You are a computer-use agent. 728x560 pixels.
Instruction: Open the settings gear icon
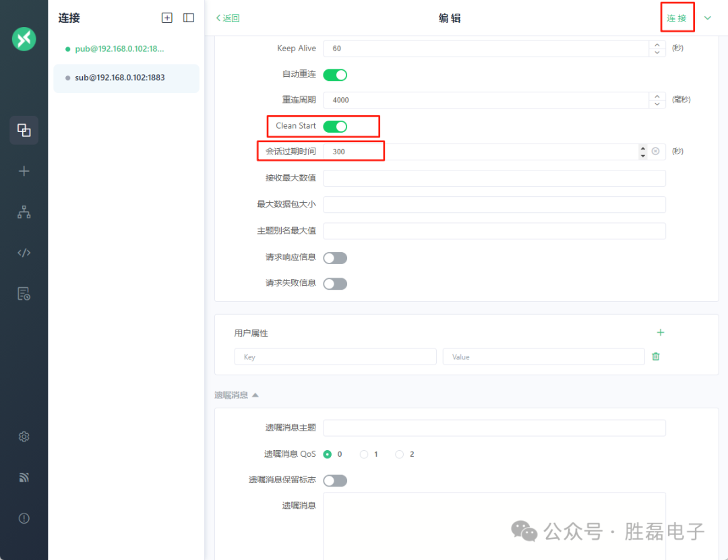(24, 437)
